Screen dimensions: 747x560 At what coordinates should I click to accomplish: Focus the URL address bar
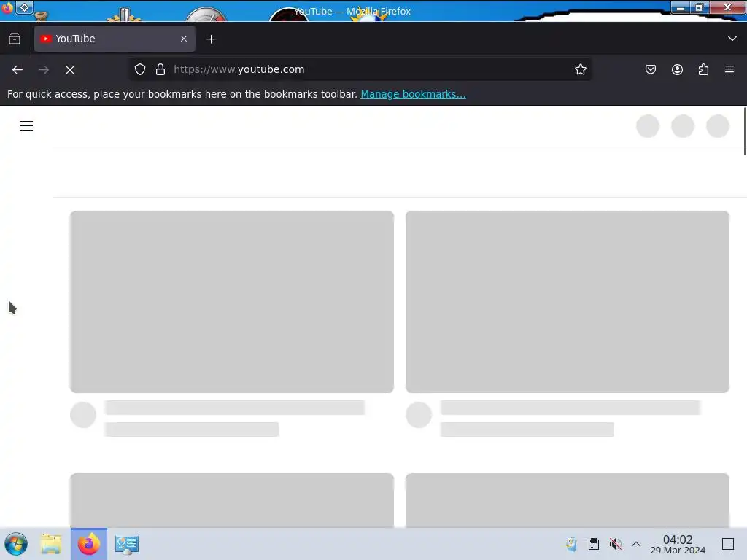pyautogui.click(x=360, y=69)
